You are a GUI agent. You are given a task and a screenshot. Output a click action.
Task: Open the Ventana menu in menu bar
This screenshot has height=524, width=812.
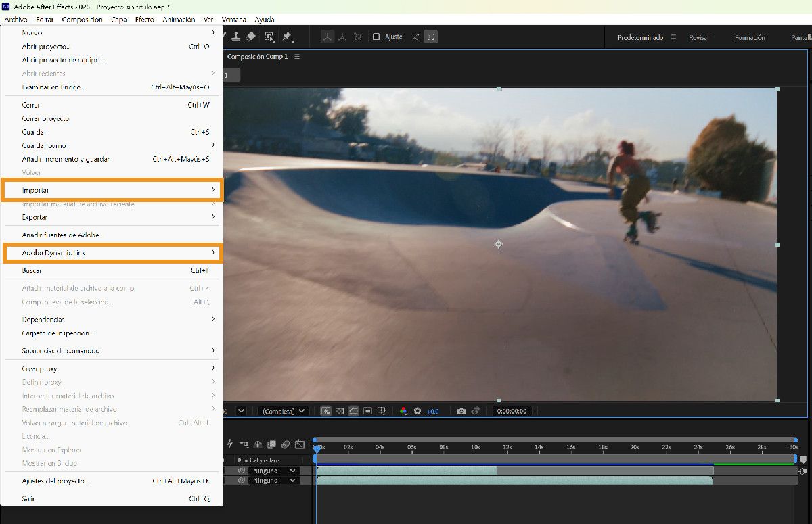pos(234,20)
